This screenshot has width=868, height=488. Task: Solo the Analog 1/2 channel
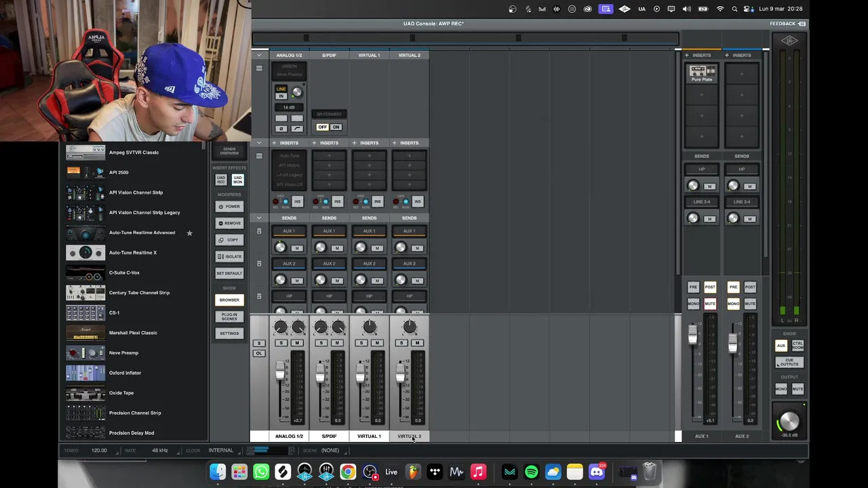(281, 343)
